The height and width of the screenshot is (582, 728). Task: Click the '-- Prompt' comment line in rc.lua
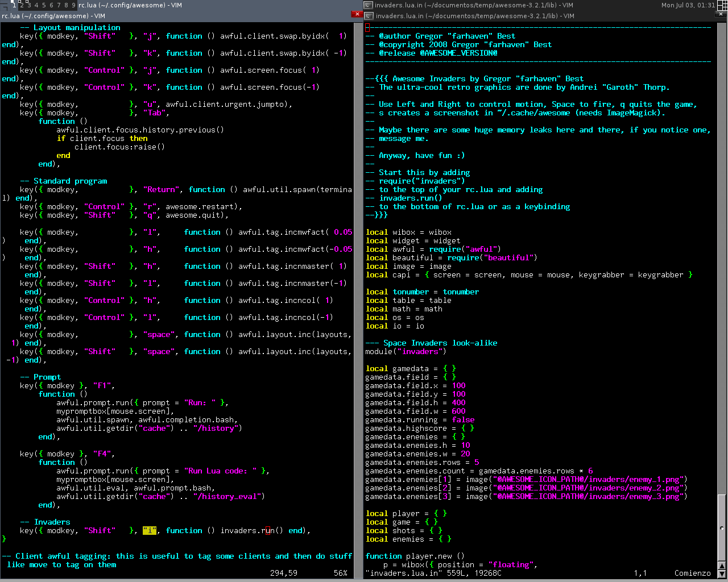[x=40, y=377]
